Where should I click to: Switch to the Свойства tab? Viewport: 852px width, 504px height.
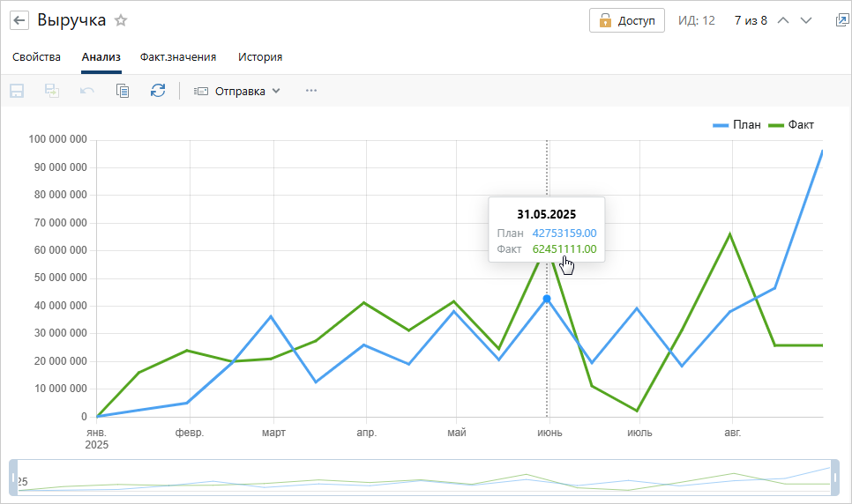coord(37,57)
